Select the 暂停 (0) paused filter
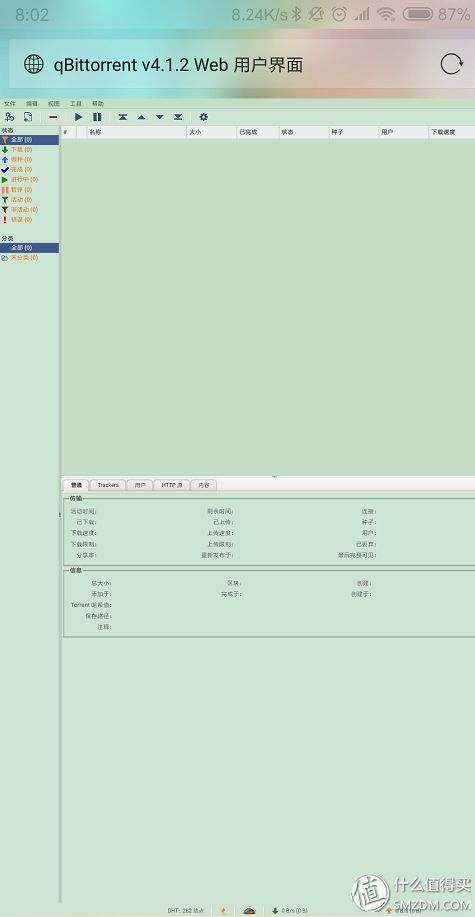The height and width of the screenshot is (917, 475). coord(29,189)
